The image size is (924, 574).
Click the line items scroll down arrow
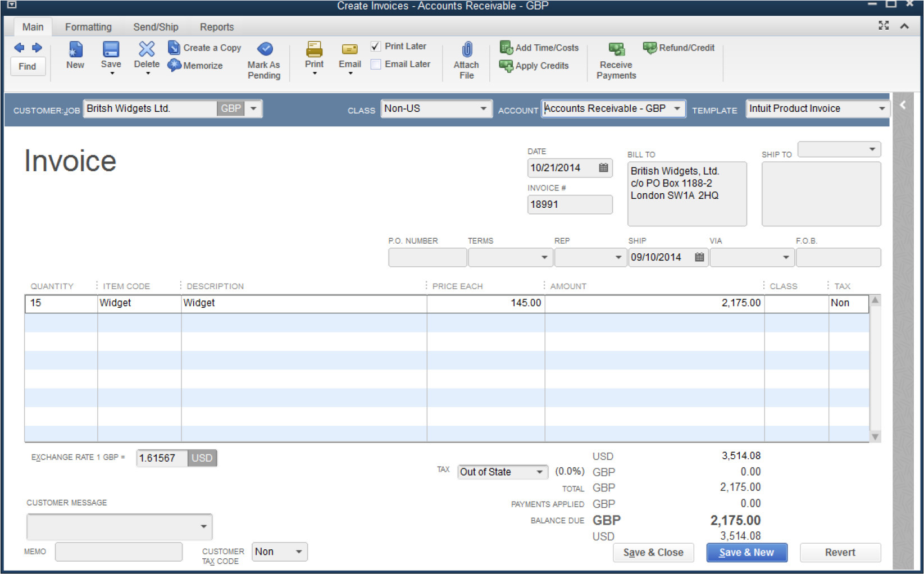875,436
